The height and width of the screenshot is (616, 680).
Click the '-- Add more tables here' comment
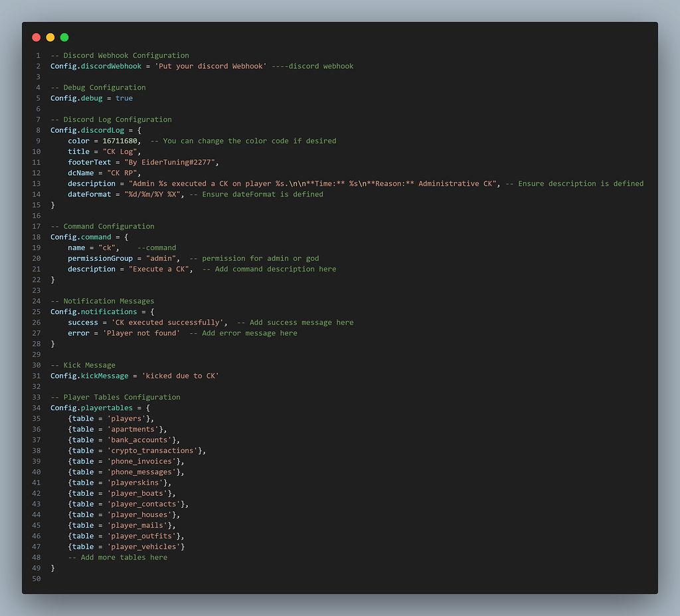tap(118, 558)
